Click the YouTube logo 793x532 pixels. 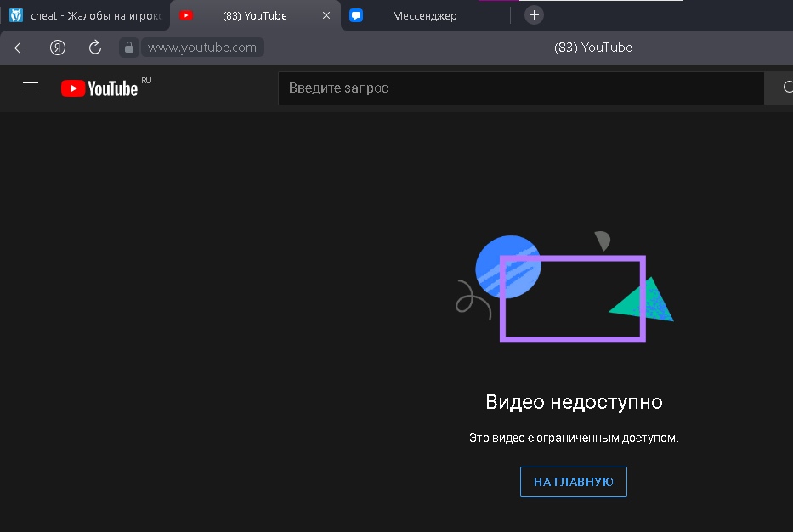pyautogui.click(x=100, y=88)
